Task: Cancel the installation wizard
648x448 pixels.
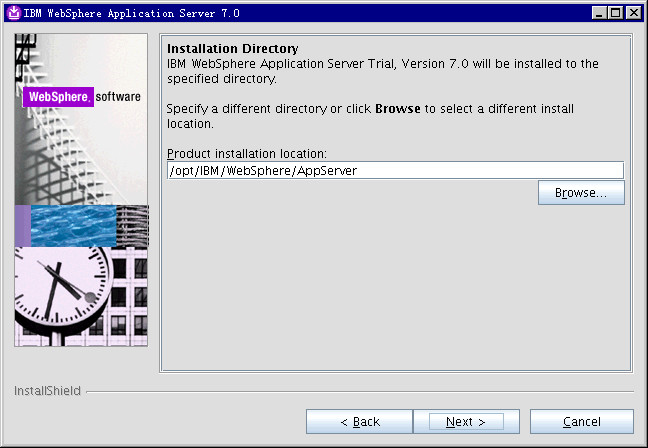Action: coord(581,422)
